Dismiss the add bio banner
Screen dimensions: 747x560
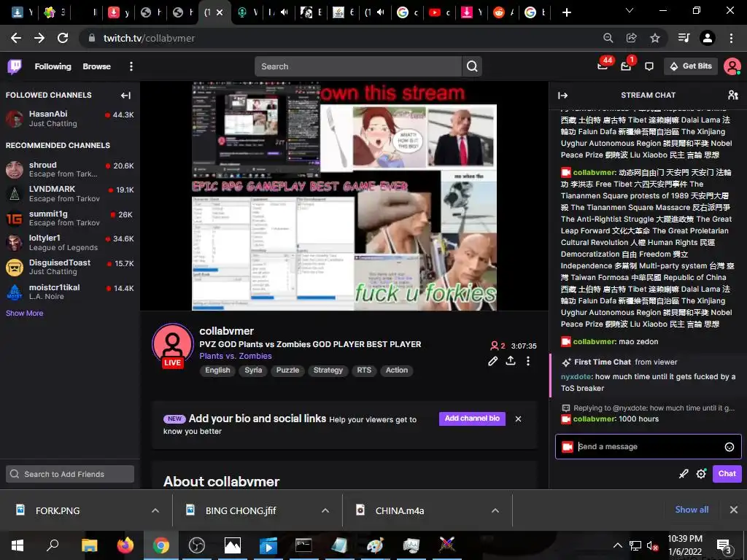point(519,419)
